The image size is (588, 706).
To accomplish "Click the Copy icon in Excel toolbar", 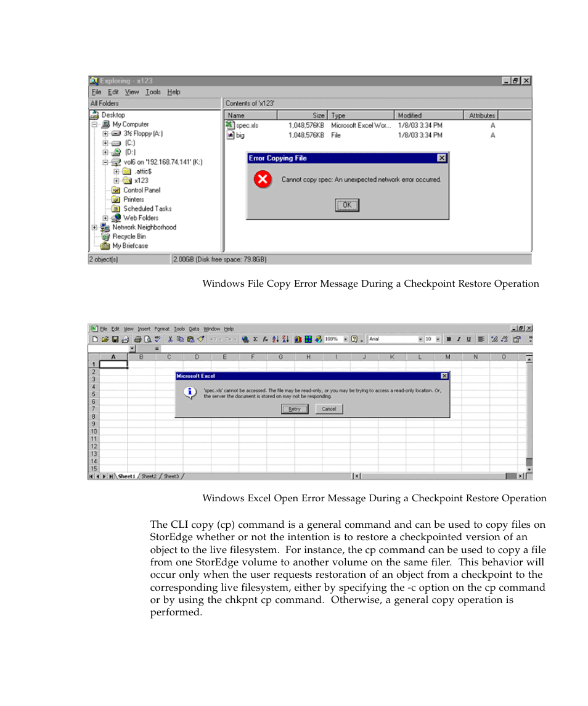I will click(x=181, y=340).
